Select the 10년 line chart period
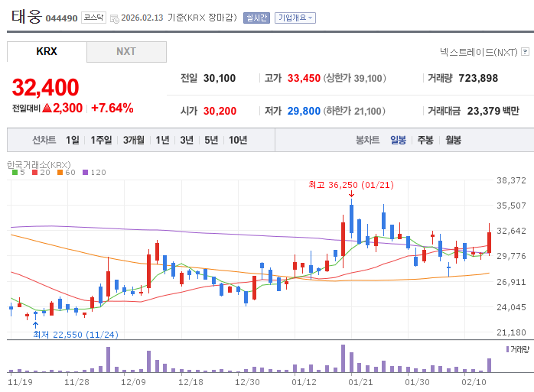This screenshot has height=392, width=534. [x=238, y=140]
